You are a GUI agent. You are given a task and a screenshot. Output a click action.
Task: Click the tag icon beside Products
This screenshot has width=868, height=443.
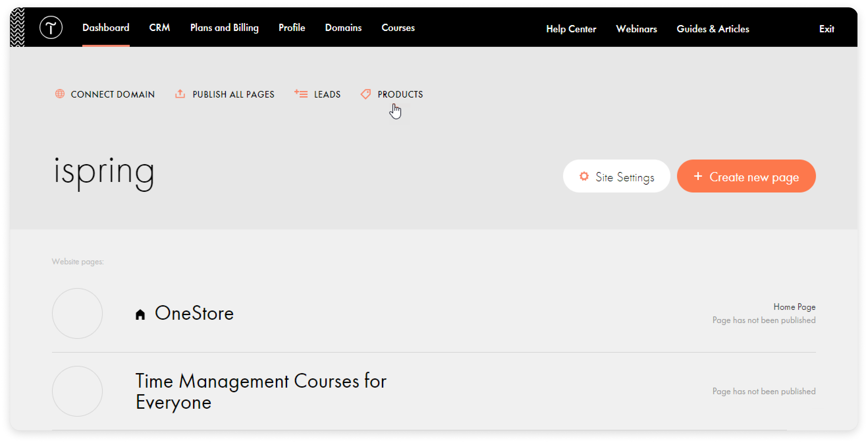[x=366, y=94]
